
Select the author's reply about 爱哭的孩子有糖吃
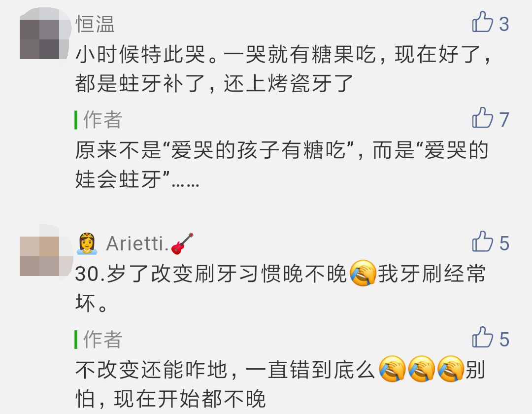click(282, 165)
